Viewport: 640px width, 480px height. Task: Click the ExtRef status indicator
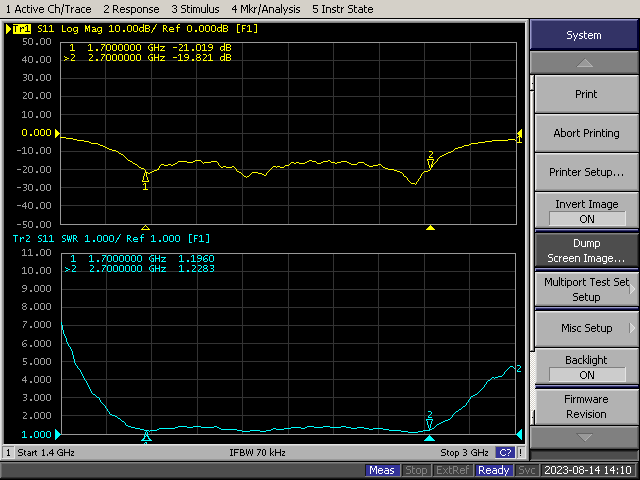click(x=452, y=470)
